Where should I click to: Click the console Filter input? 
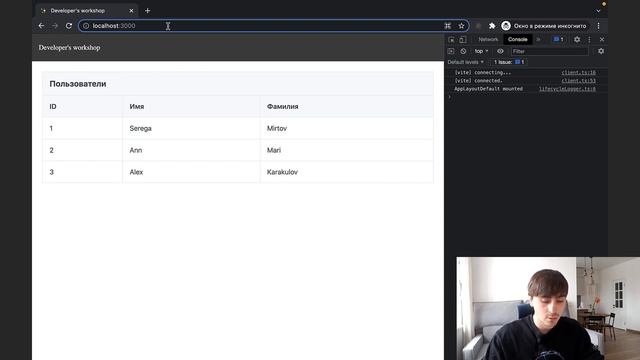pyautogui.click(x=549, y=51)
